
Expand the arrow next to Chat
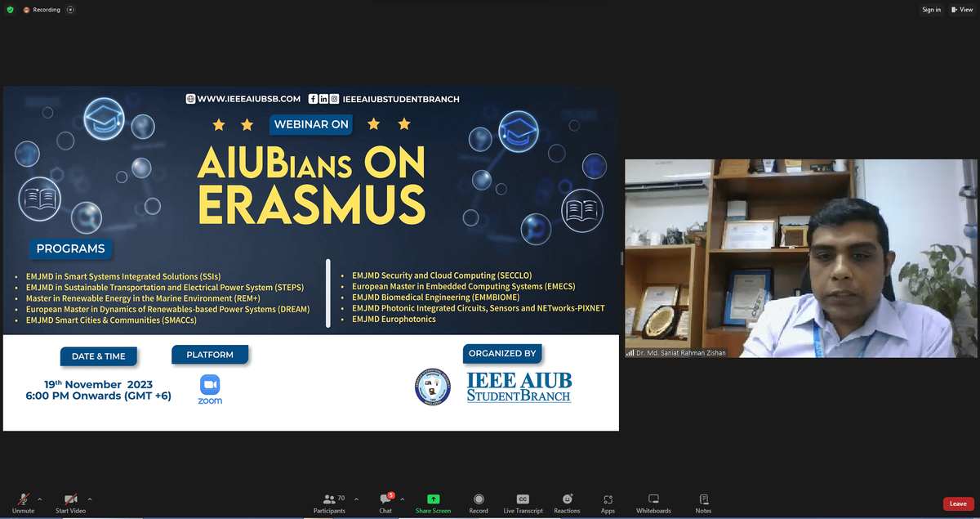pos(401,499)
